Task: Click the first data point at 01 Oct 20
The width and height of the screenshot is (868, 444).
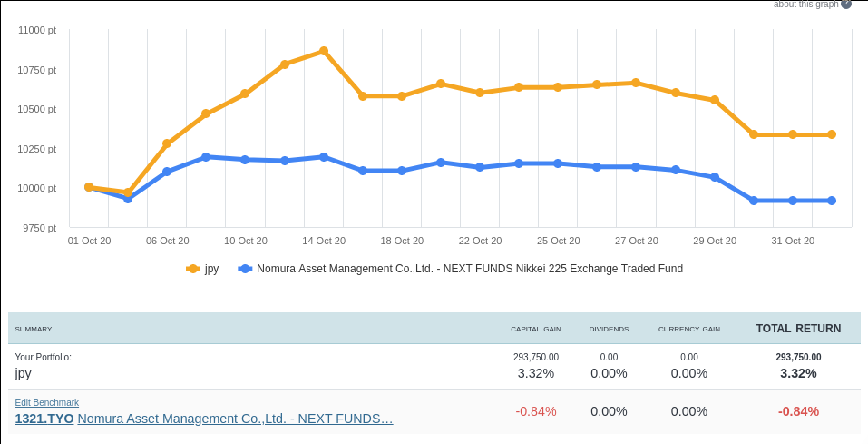Action: [89, 187]
